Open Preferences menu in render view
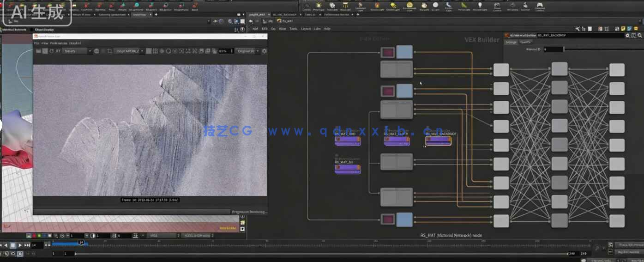 59,43
